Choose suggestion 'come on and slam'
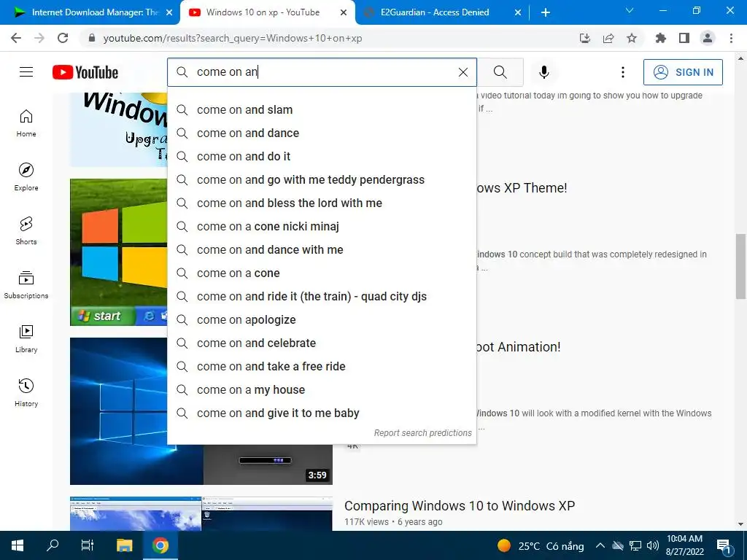Image resolution: width=747 pixels, height=560 pixels. [x=322, y=109]
